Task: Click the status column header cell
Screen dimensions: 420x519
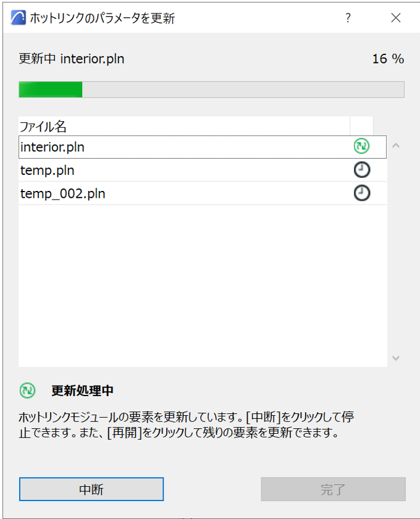Action: click(x=361, y=127)
